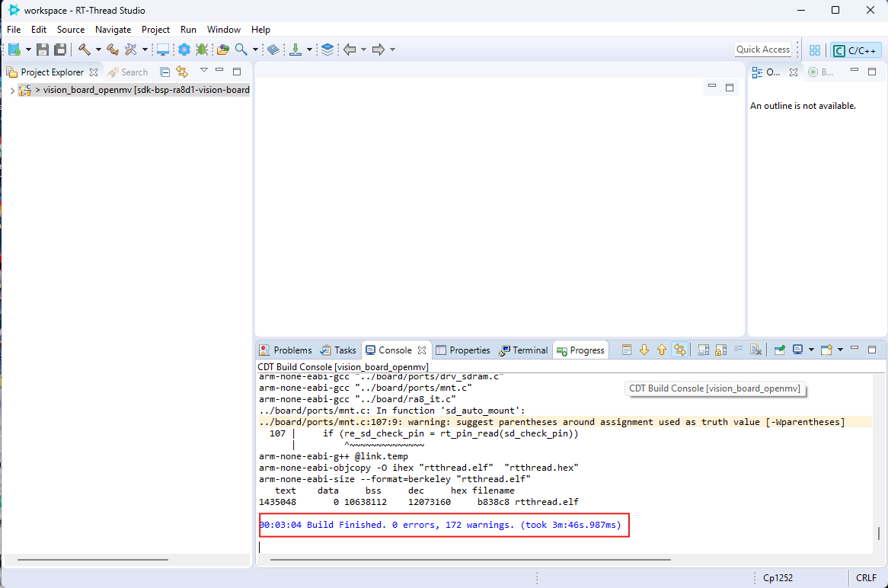This screenshot has width=888, height=588.
Task: Toggle Pin Console button
Action: coord(780,350)
